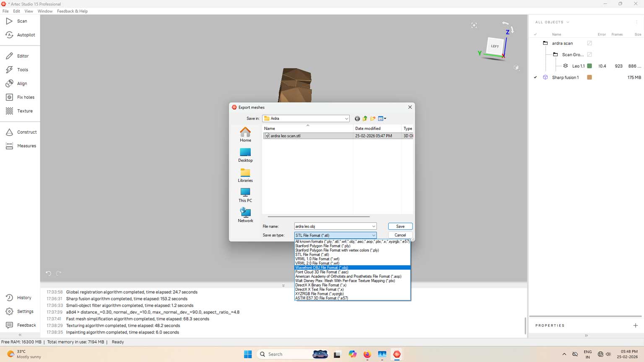Image resolution: width=644 pixels, height=362 pixels.
Task: Click the small cube projection icon below the view cube
Action: [516, 67]
